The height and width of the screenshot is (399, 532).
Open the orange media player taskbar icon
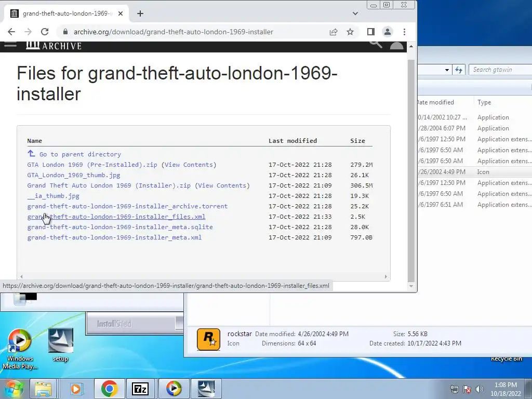76,389
